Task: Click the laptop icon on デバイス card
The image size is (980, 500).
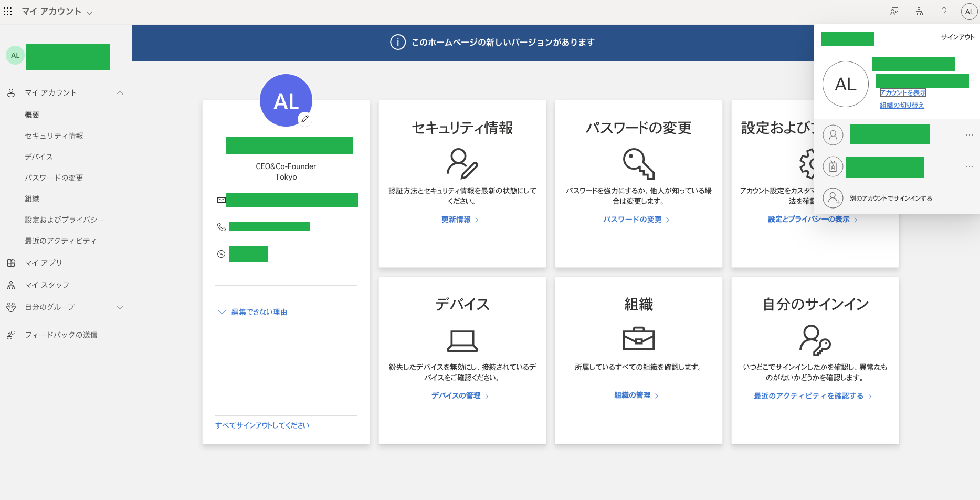Action: [462, 341]
